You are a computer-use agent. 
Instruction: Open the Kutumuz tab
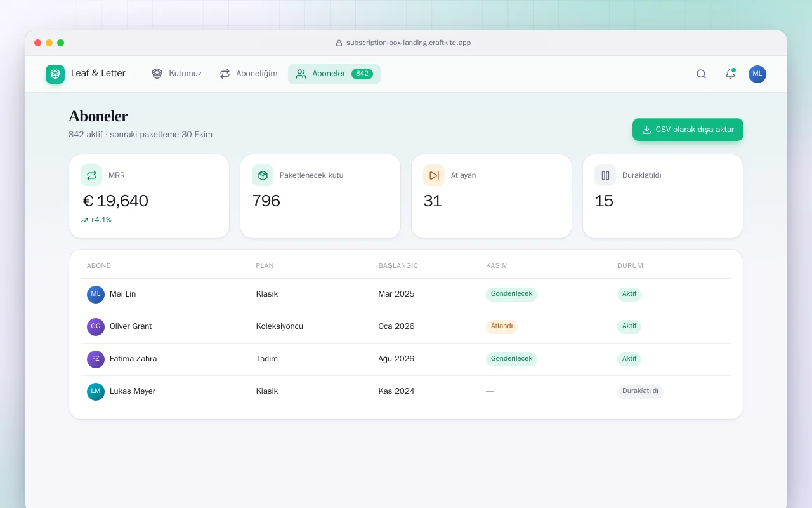click(176, 74)
